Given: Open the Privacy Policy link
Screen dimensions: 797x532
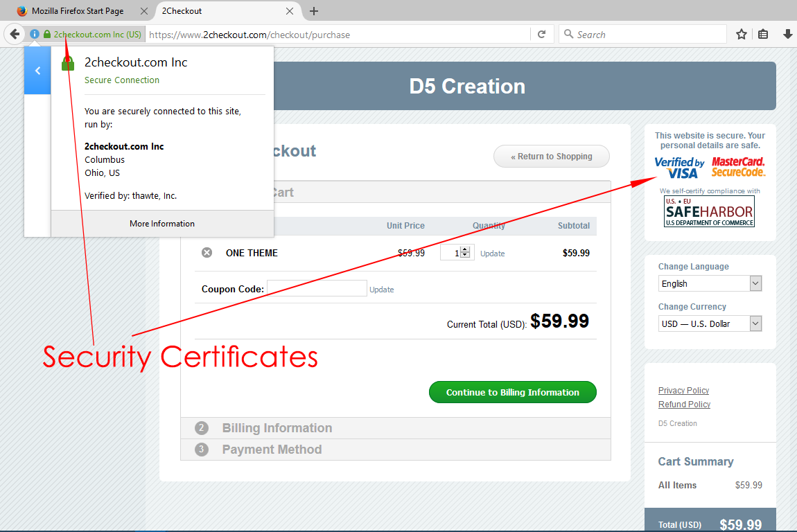Looking at the screenshot, I should [683, 390].
